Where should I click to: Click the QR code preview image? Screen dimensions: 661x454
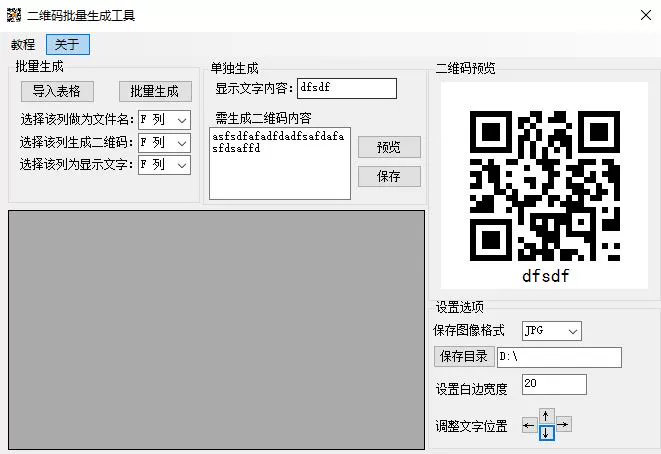tap(545, 186)
